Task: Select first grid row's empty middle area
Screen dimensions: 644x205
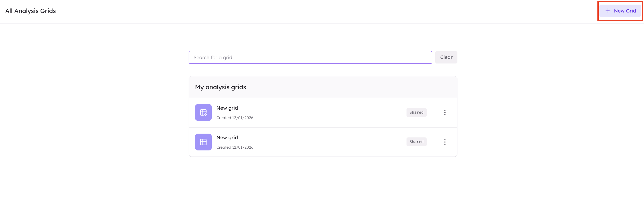Action: pos(328,112)
